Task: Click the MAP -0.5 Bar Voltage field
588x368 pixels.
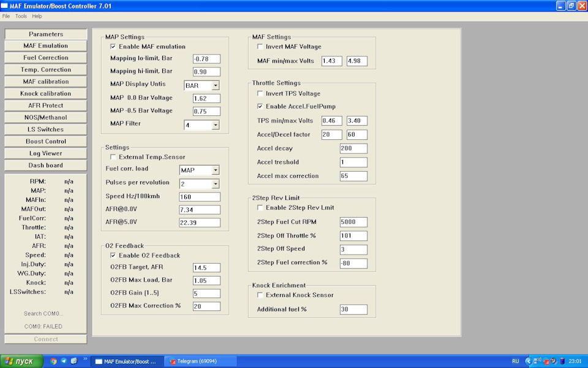Action: coord(206,111)
